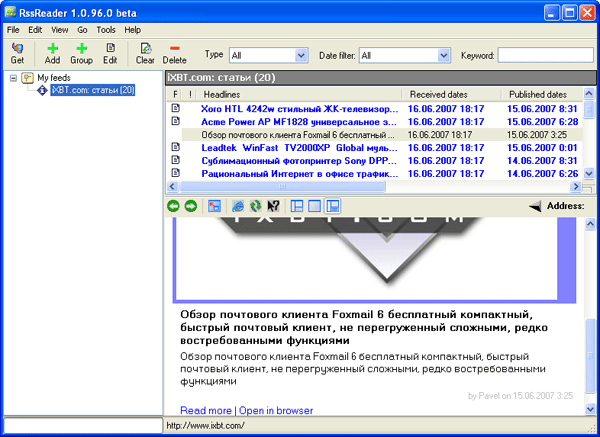This screenshot has width=600, height=437.
Task: Click headlines list scroll down arrow
Action: coord(589,173)
